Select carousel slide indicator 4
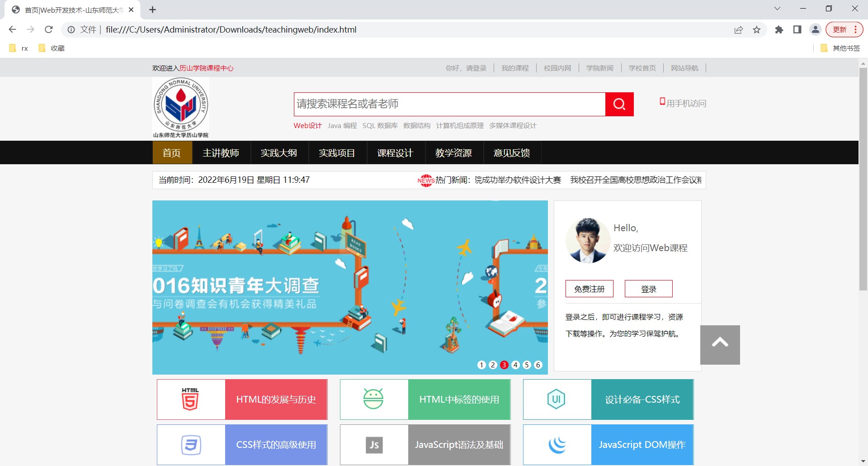 tap(515, 365)
